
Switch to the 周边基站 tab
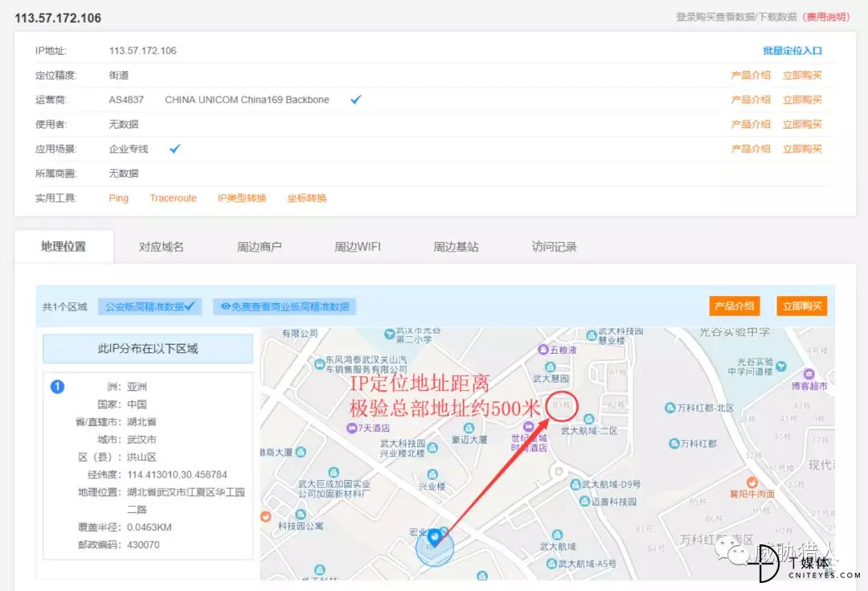point(456,247)
